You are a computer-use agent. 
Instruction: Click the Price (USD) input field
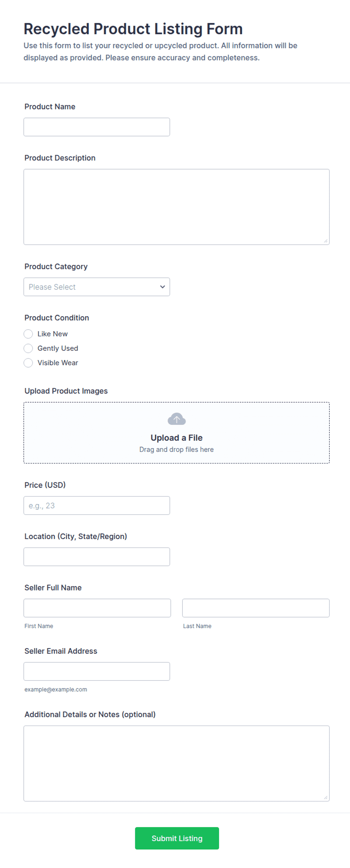coord(97,505)
